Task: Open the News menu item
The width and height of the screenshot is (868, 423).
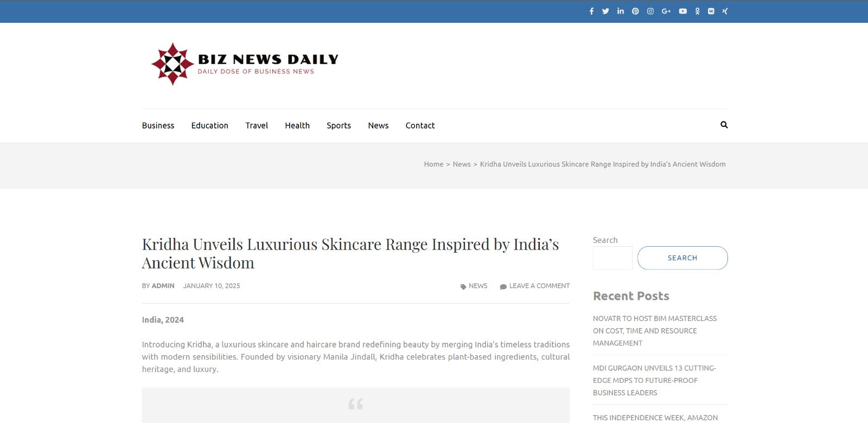Action: 378,125
